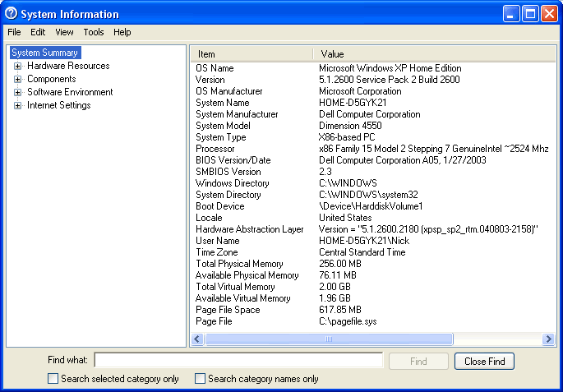563x392 pixels.
Task: Select the Hardware Abstraction Layer row
Action: pos(373,229)
